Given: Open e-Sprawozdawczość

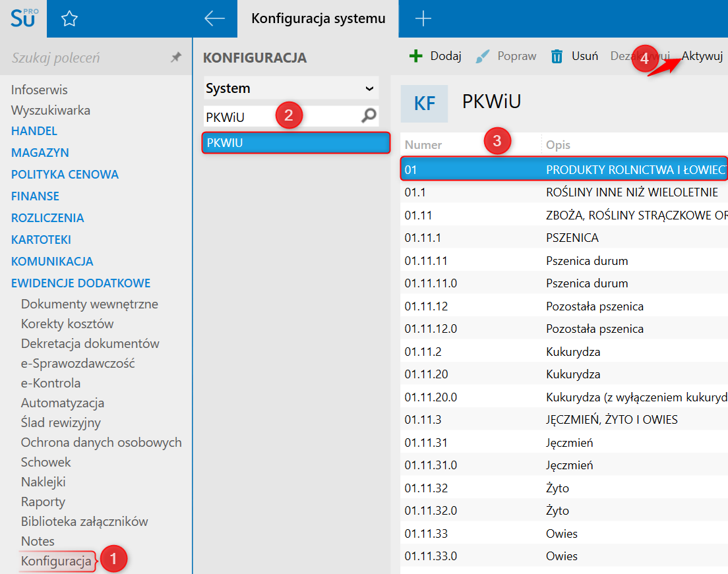Looking at the screenshot, I should coord(78,363).
